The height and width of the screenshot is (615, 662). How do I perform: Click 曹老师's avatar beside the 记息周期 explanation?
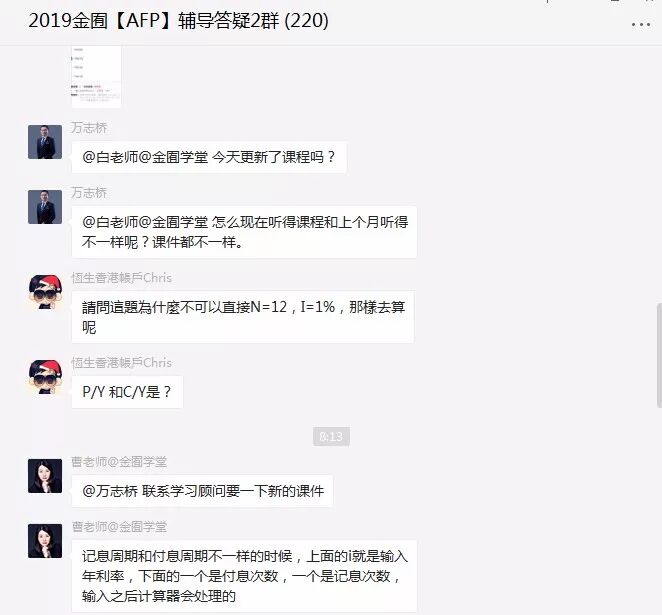click(x=45, y=541)
